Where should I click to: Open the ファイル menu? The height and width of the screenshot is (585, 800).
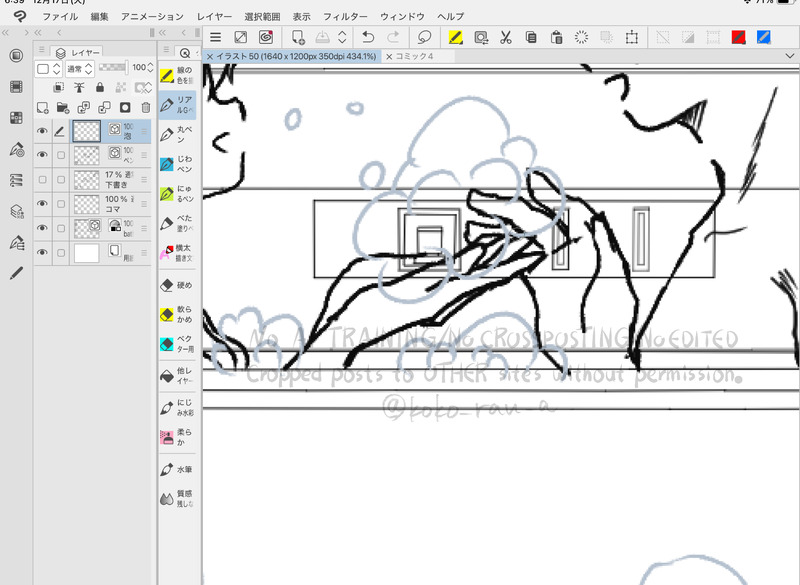click(x=60, y=17)
